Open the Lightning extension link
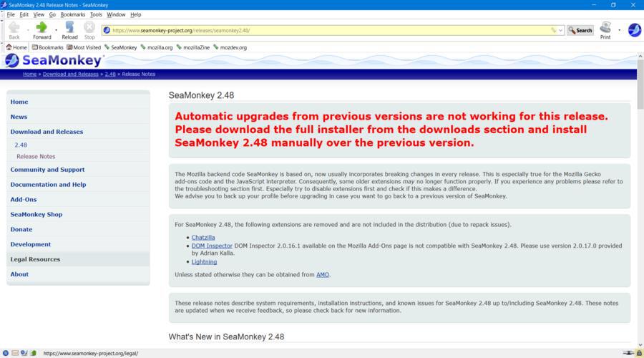This screenshot has width=644, height=358. (204, 262)
